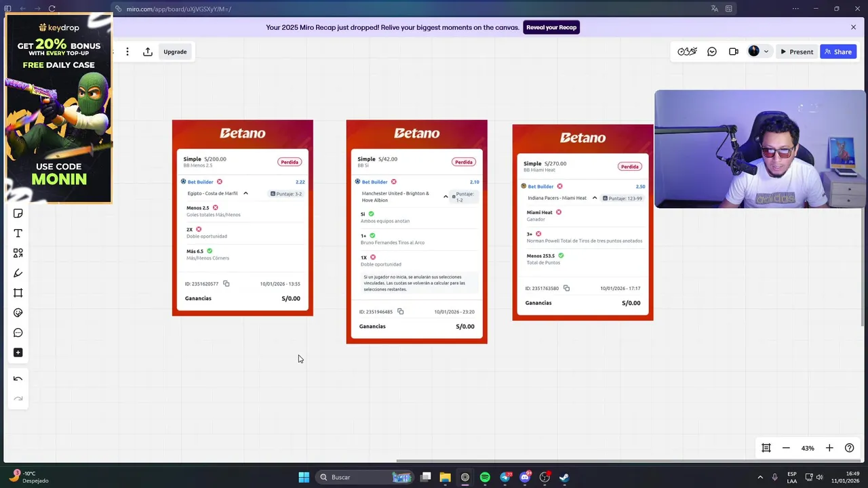Click the keydrop MONIN ad banner

pyautogui.click(x=58, y=108)
